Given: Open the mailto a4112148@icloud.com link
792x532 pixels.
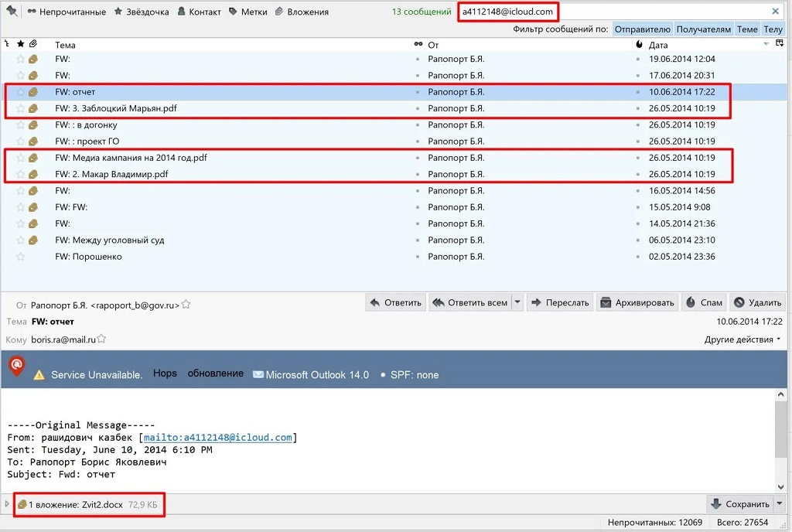Looking at the screenshot, I should [217, 438].
